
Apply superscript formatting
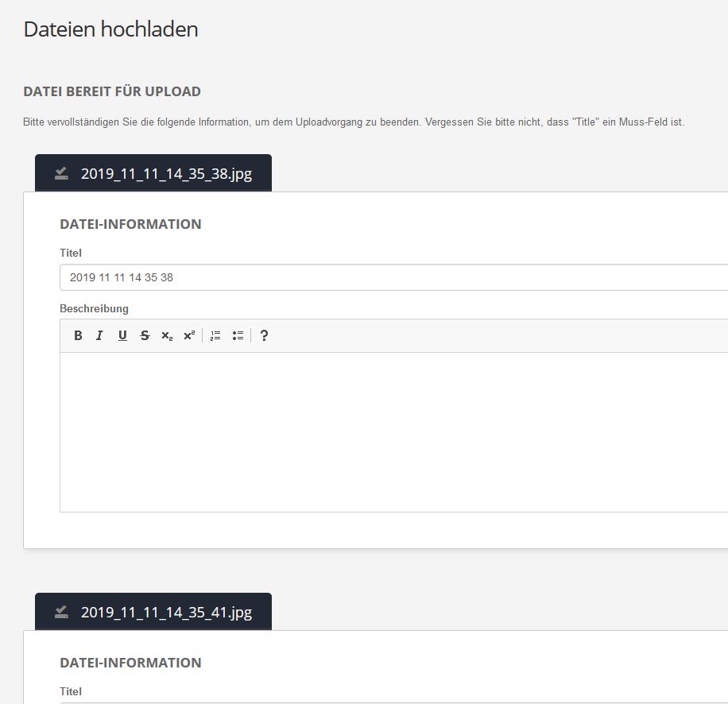pyautogui.click(x=188, y=335)
